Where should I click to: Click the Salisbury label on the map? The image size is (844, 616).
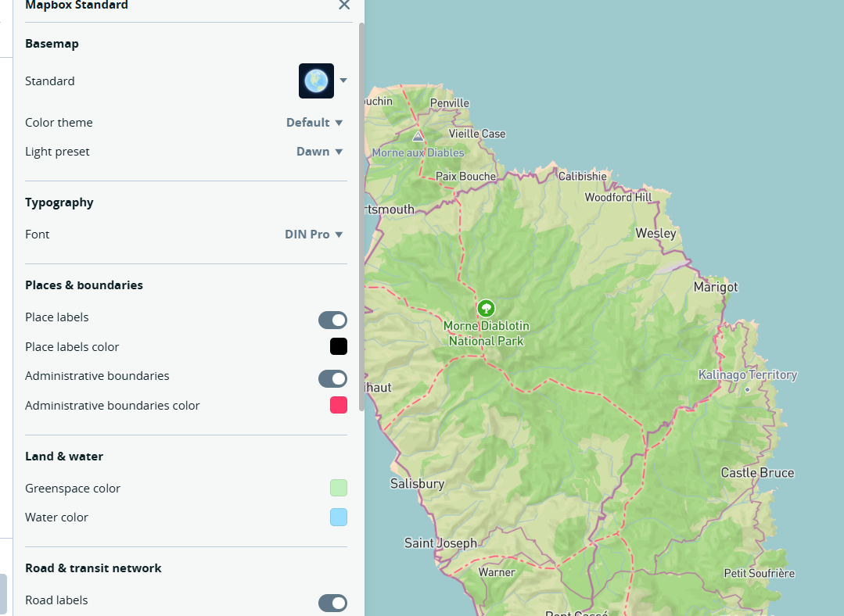417,484
